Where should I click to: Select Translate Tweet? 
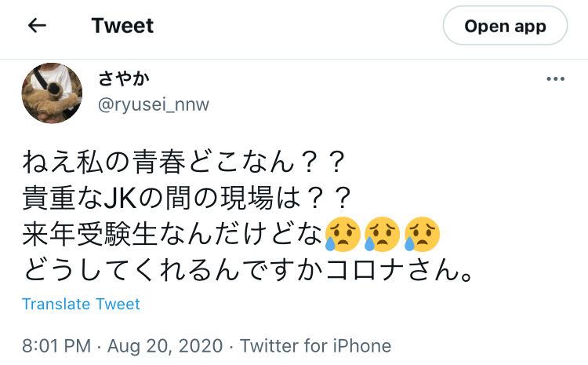(x=81, y=304)
